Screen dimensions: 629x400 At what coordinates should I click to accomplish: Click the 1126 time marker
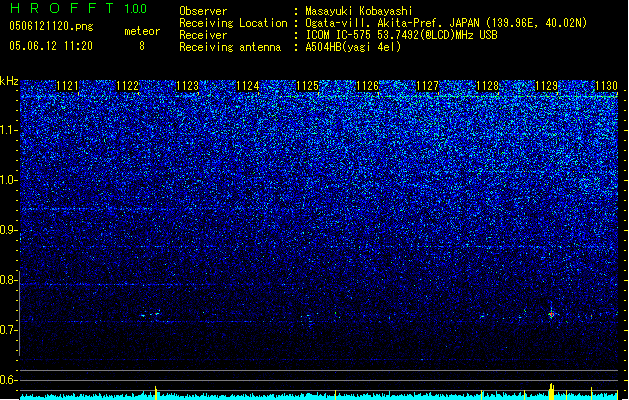tap(367, 86)
